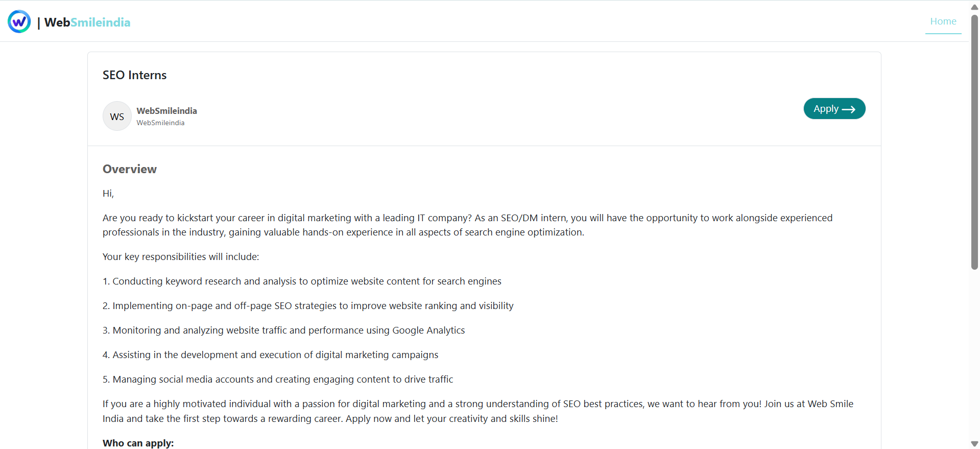The image size is (980, 449).
Task: Click the on-page and off-page SEO strategies line
Action: 308,306
